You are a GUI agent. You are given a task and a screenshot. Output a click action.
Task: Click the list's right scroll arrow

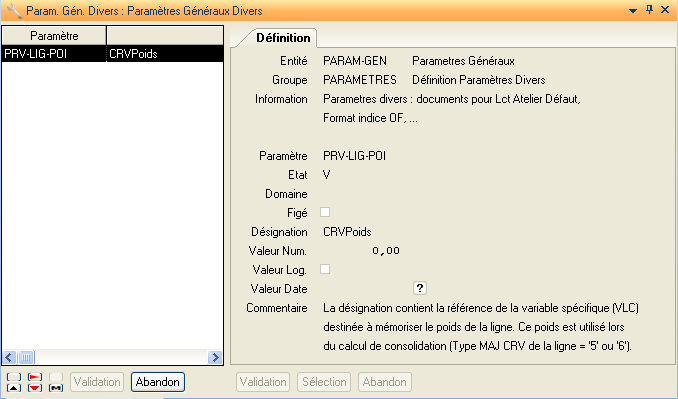coord(215,358)
